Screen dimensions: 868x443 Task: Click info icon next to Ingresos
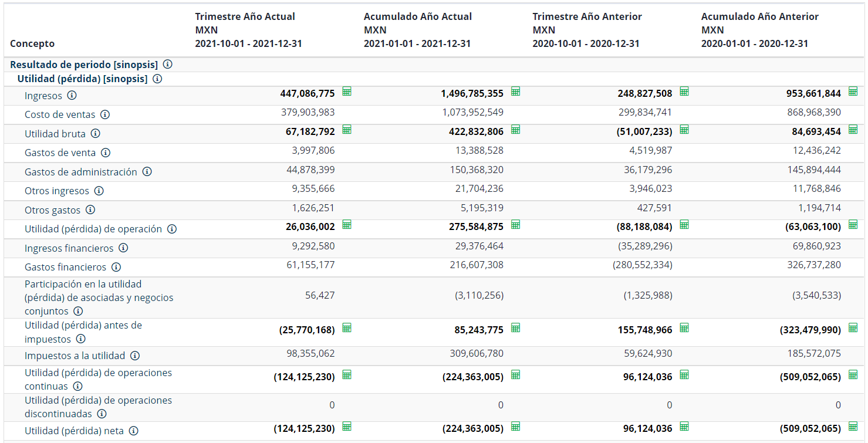click(x=72, y=96)
